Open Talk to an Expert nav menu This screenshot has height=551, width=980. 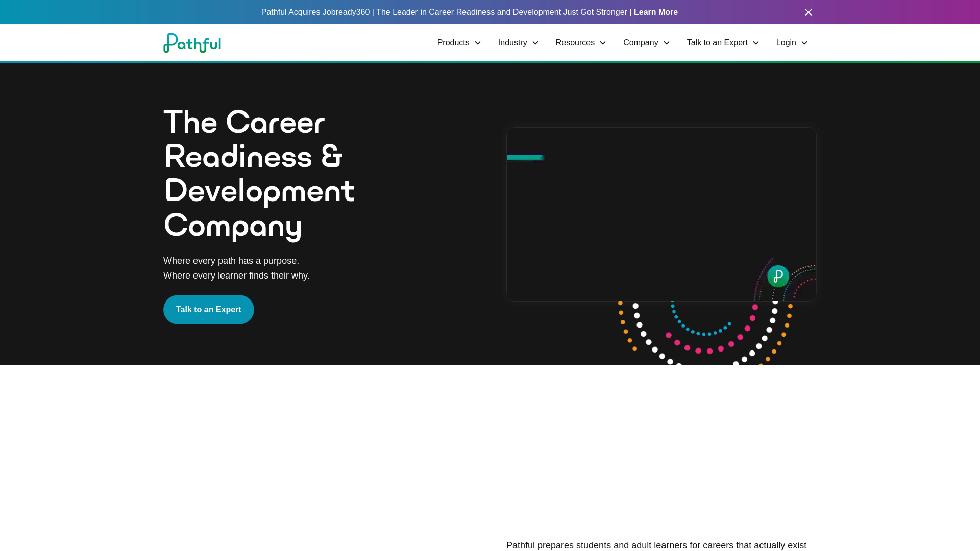pyautogui.click(x=717, y=43)
